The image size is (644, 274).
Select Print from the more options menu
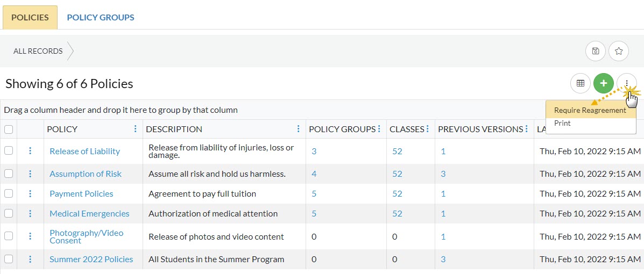coord(562,123)
